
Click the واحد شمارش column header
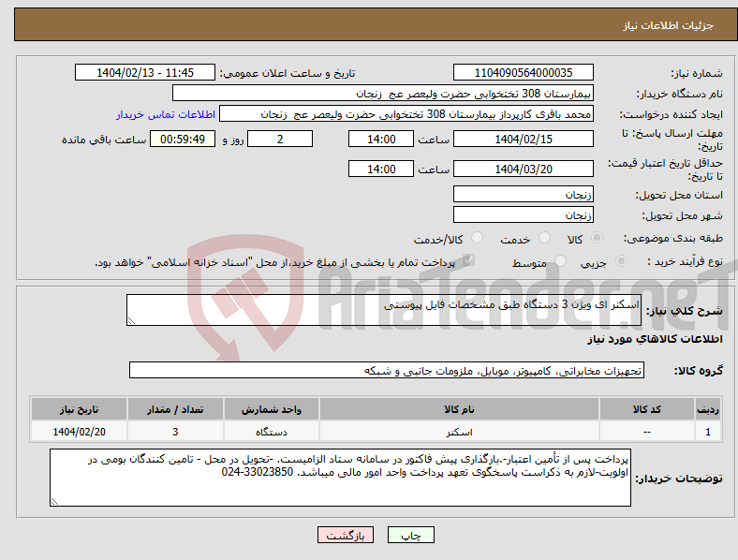271,409
